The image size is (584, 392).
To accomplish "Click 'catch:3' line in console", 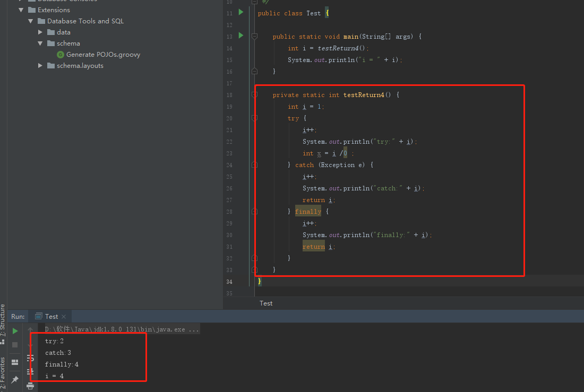I will tap(58, 353).
